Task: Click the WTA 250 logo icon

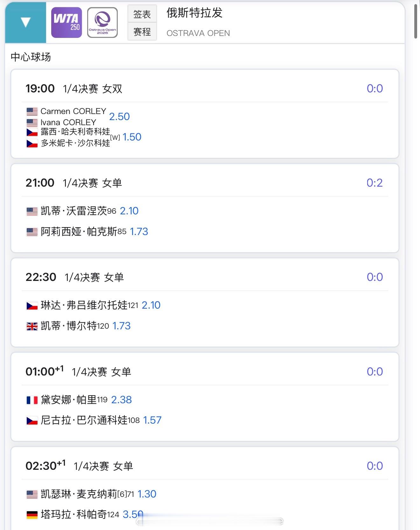Action: tap(66, 22)
